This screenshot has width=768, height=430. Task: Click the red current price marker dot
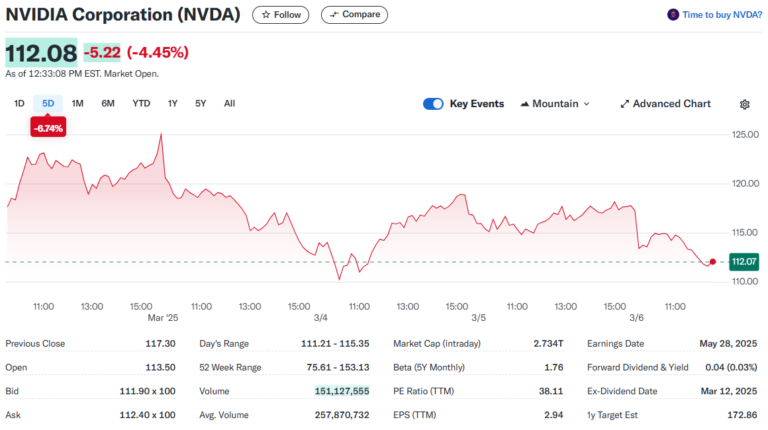click(x=713, y=262)
